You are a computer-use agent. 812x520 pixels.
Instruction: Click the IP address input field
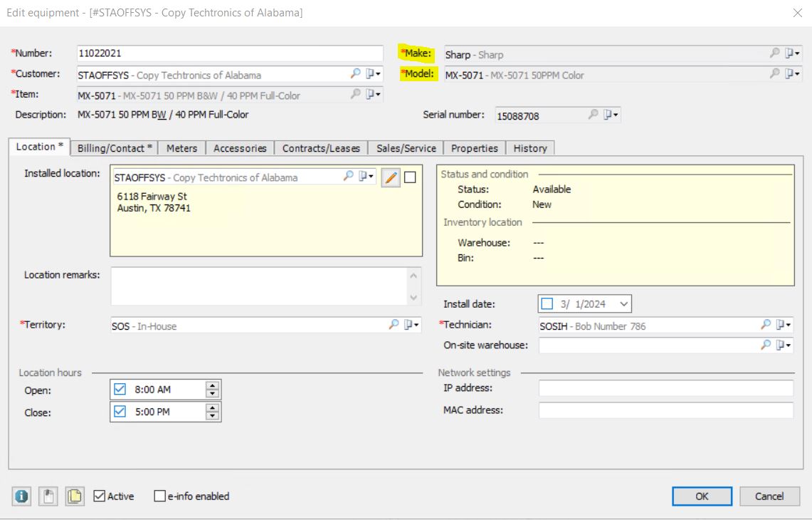(666, 388)
